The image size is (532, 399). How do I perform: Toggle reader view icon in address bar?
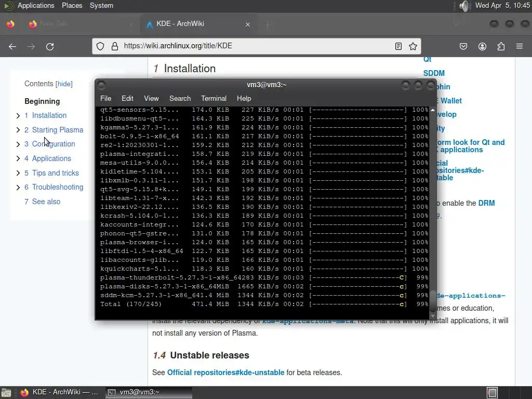point(398,46)
